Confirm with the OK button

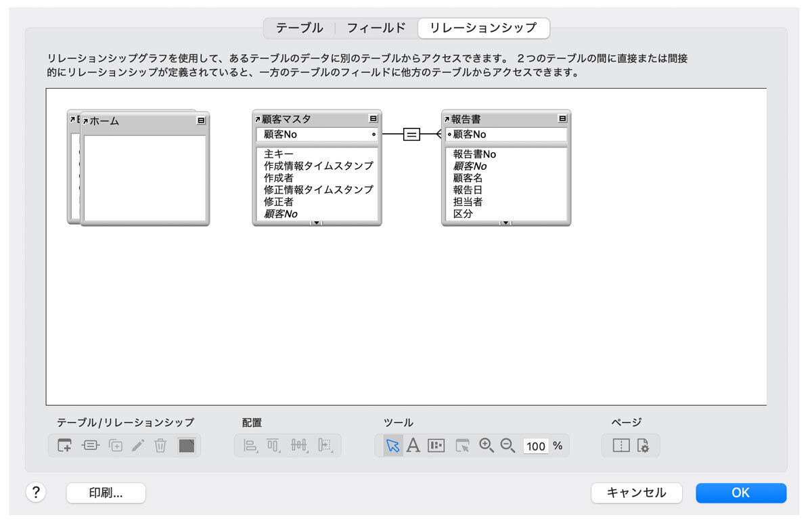point(741,493)
